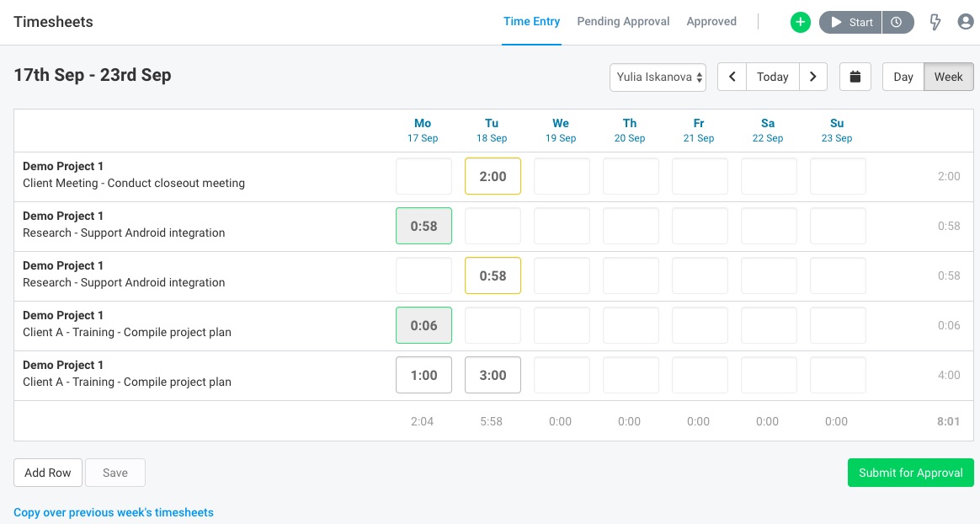
Task: Click Th 20 Sep column header
Action: [630, 130]
